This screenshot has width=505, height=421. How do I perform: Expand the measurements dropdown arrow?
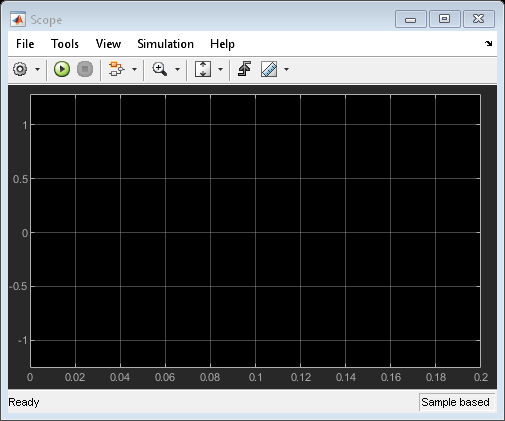pos(286,70)
